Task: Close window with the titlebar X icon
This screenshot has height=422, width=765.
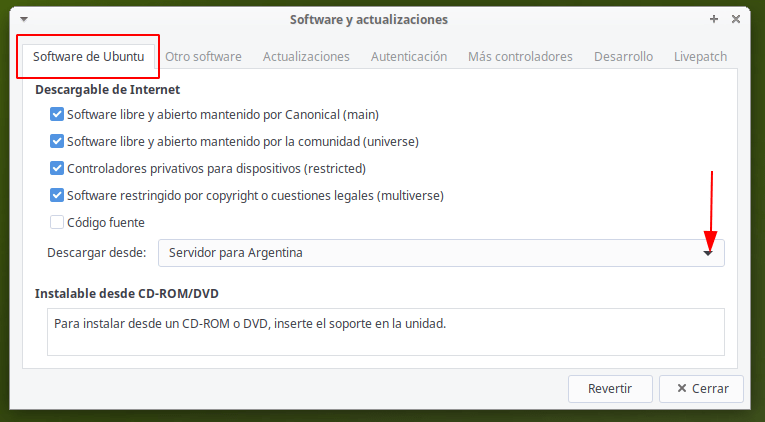Action: pos(736,19)
